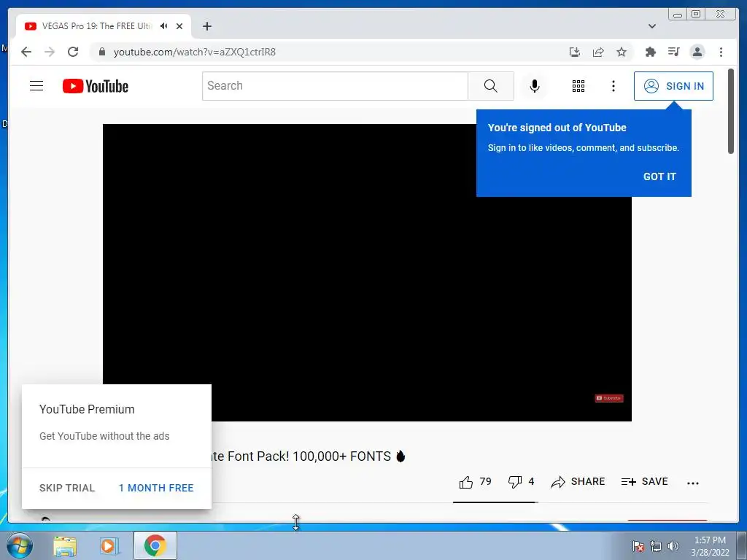Open the volume tray icon
The width and height of the screenshot is (747, 560).
pyautogui.click(x=673, y=546)
